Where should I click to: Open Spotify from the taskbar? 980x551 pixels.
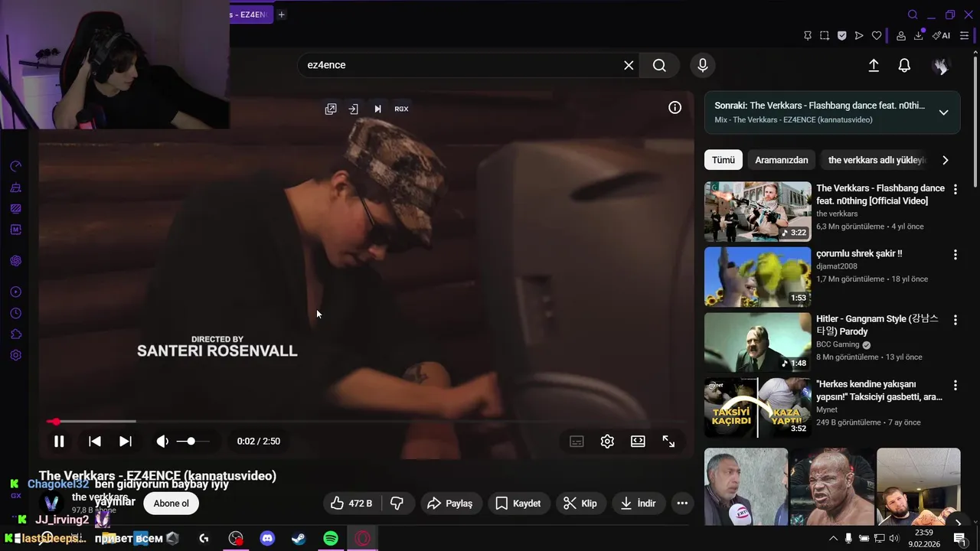point(330,539)
